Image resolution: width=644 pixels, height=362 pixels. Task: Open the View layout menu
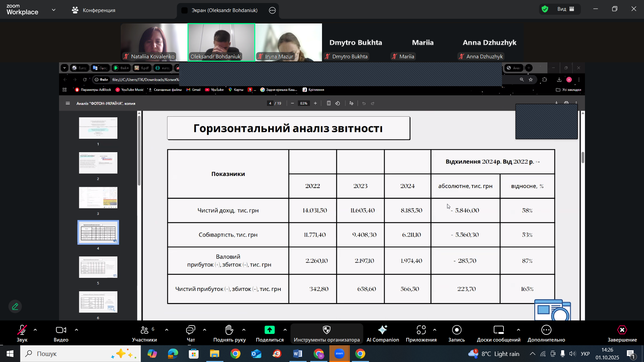[566, 9]
